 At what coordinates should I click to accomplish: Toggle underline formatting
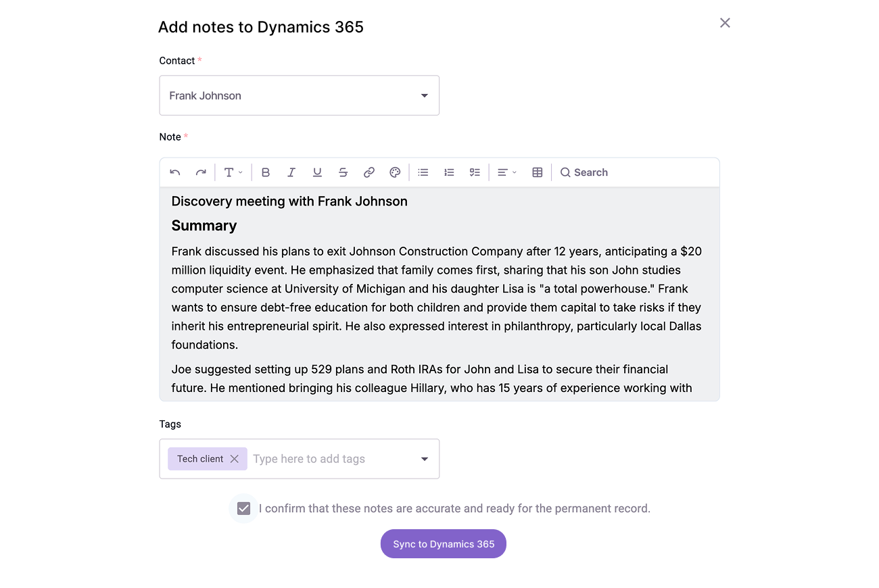click(317, 172)
